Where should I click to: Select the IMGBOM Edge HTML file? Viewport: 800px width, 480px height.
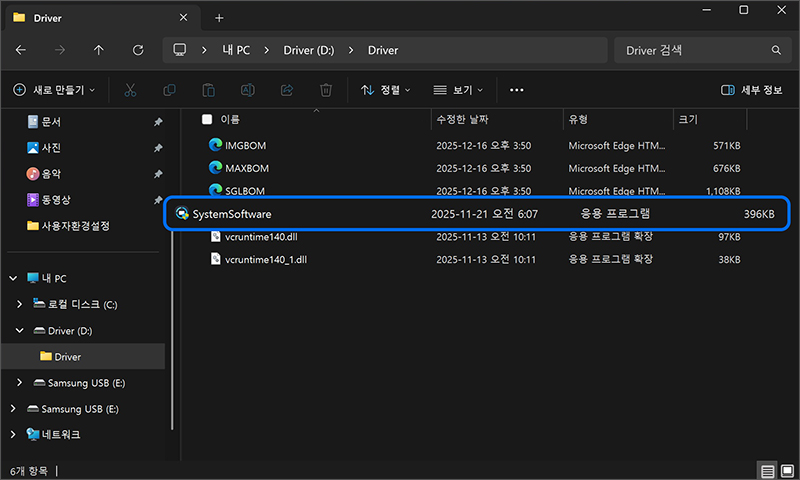click(245, 145)
